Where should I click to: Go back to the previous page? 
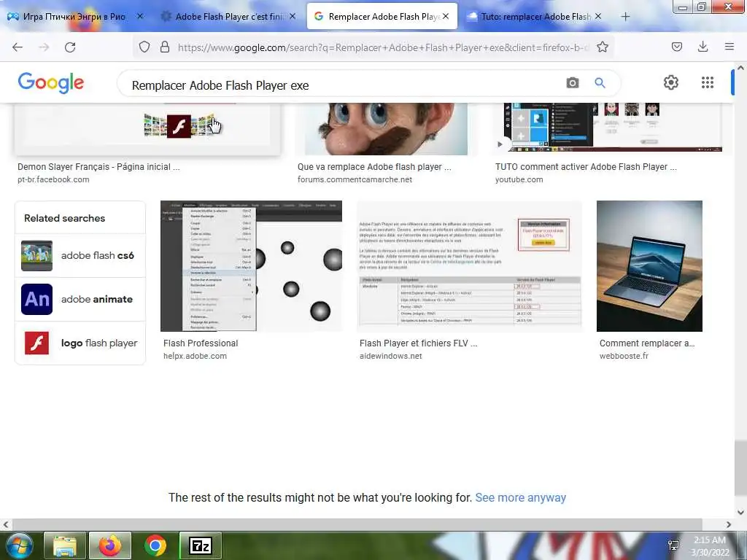18,47
